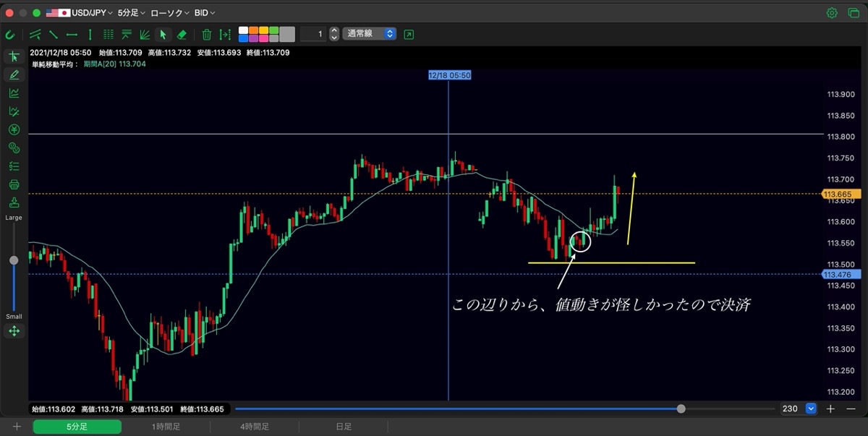
Task: Click the trash can delete icon
Action: (206, 34)
